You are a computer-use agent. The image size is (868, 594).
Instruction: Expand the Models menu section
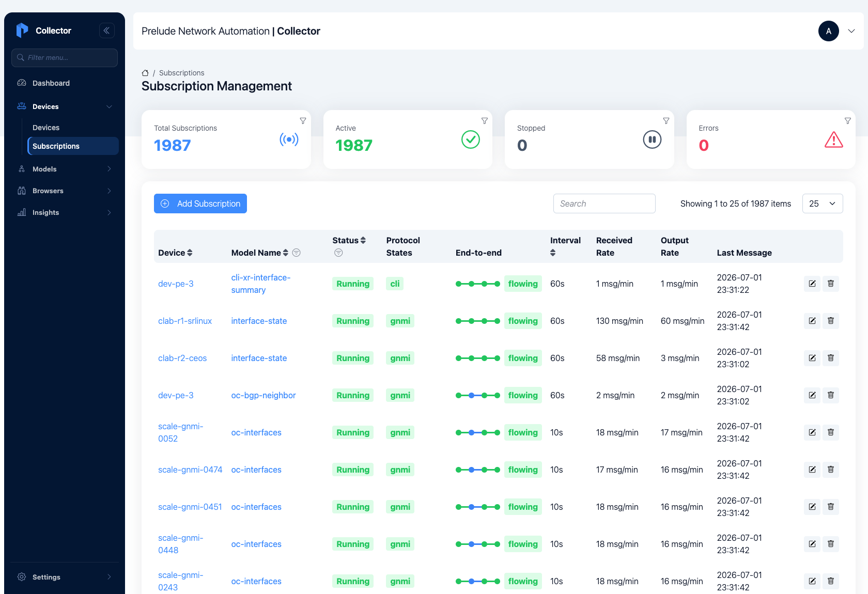pyautogui.click(x=109, y=169)
